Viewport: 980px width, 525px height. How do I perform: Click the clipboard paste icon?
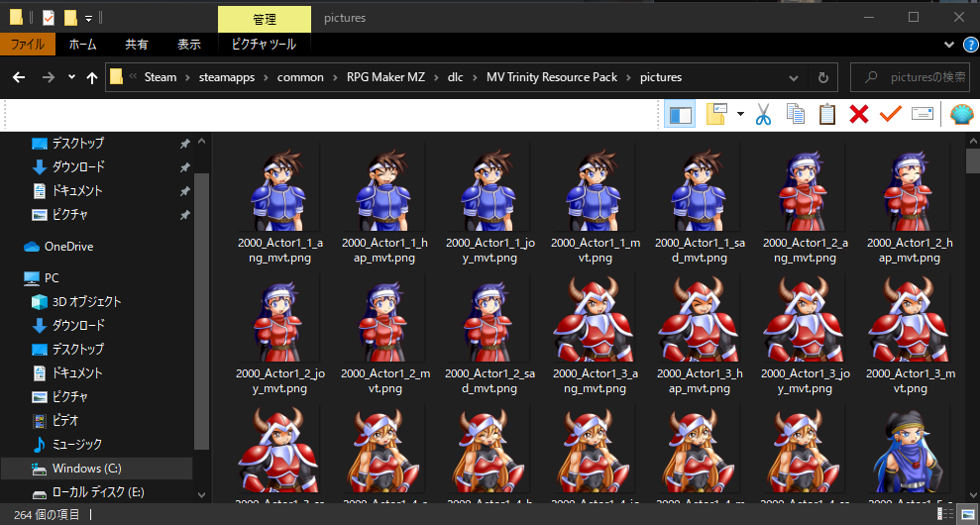826,114
